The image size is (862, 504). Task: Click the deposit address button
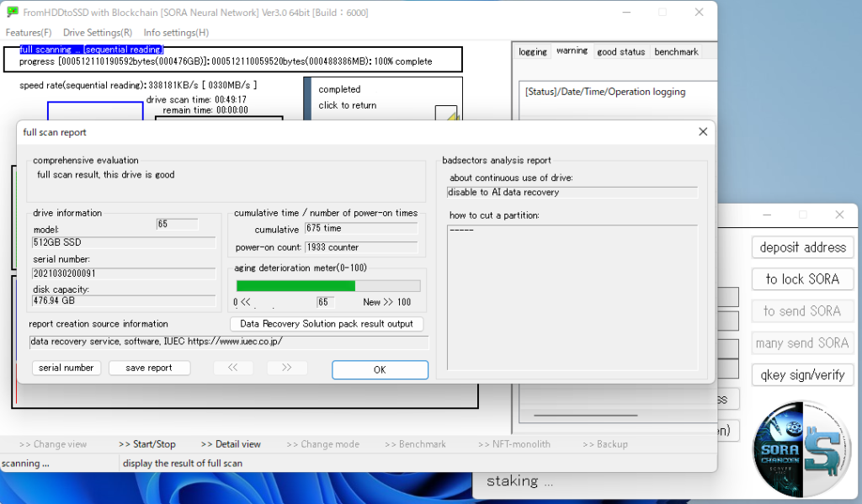tap(802, 247)
